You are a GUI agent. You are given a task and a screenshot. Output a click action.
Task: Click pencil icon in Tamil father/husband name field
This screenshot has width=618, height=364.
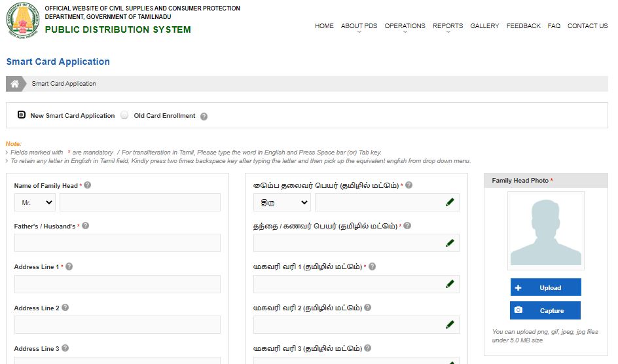(450, 243)
